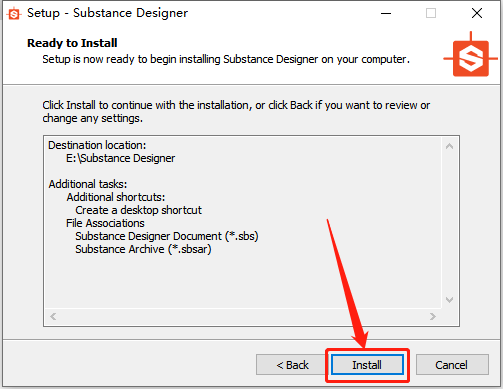Click the horizontal scrollbar track of summary

[x=243, y=316]
